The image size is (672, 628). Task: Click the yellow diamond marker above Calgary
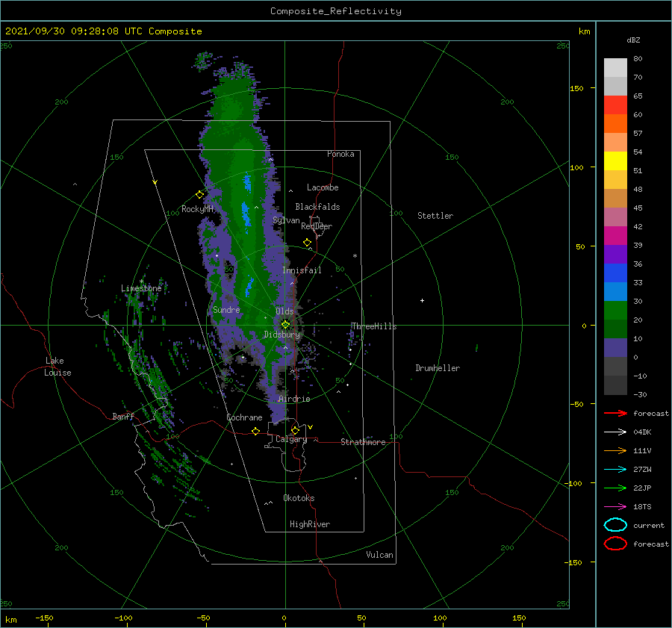295,430
